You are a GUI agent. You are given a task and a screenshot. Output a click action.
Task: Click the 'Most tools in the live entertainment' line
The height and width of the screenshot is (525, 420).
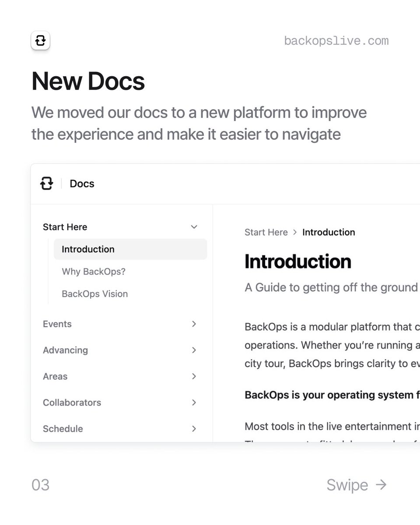click(x=332, y=427)
